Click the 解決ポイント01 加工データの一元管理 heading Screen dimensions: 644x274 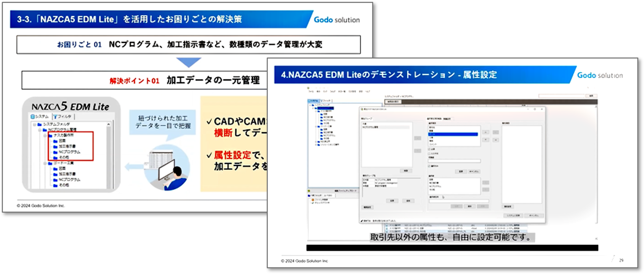click(x=184, y=80)
